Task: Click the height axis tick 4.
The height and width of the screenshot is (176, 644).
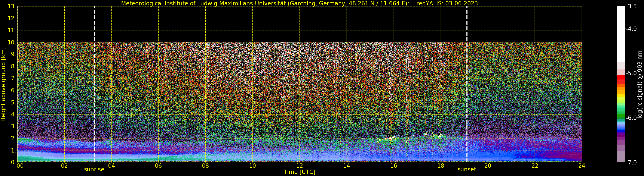Action: tap(13, 114)
